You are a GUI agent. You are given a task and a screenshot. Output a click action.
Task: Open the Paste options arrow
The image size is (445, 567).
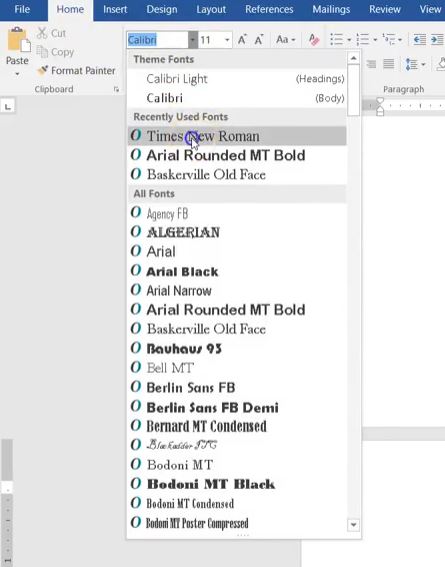pyautogui.click(x=17, y=74)
